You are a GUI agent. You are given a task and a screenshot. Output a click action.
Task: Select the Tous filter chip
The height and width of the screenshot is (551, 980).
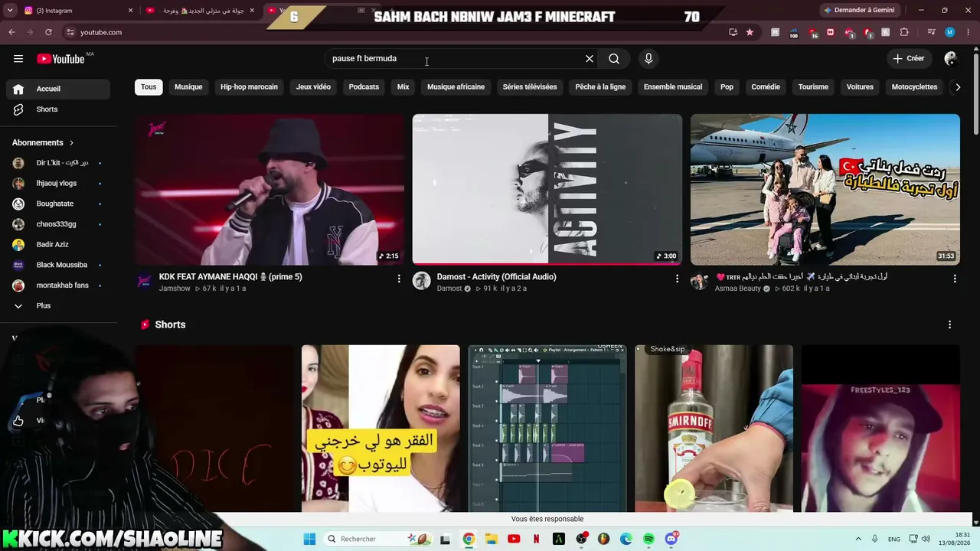149,86
